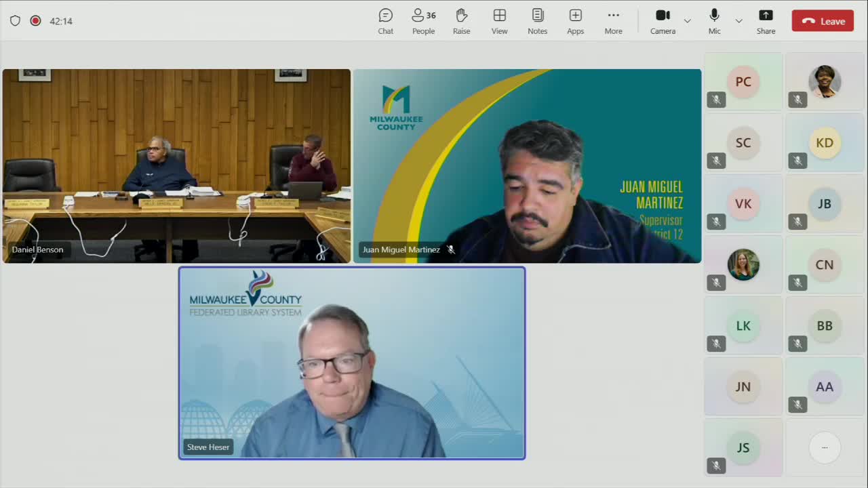Click muted mic icon on BB tile
The width and height of the screenshot is (868, 488).
click(x=797, y=344)
